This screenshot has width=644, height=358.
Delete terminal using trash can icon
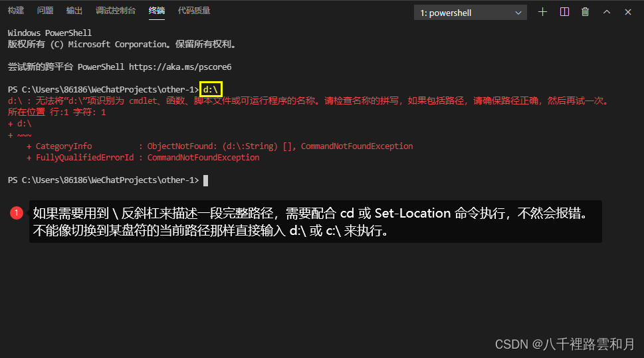[586, 12]
